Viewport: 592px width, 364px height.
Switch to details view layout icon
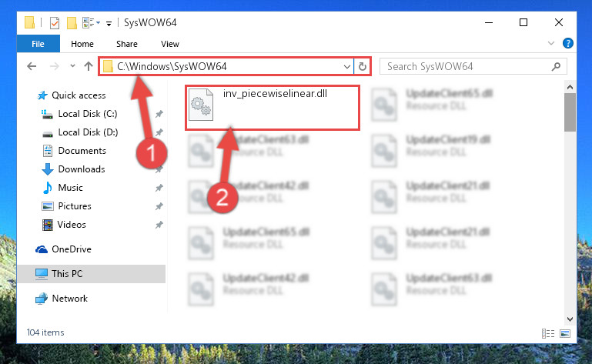pos(548,333)
